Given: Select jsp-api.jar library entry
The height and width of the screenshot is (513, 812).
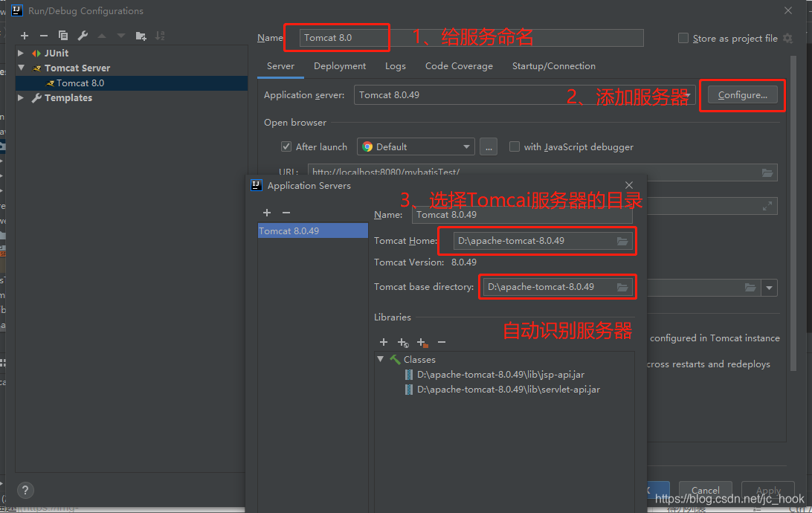Looking at the screenshot, I should click(x=500, y=374).
